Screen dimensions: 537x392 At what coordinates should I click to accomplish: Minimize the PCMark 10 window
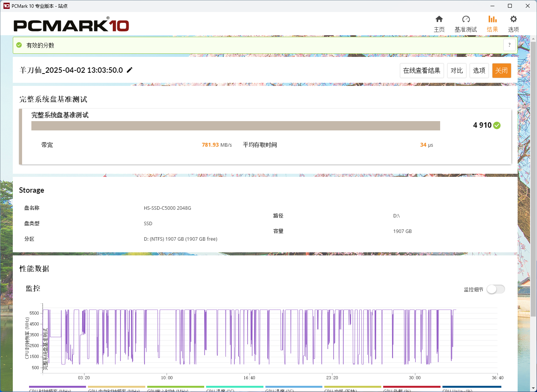[x=492, y=6]
